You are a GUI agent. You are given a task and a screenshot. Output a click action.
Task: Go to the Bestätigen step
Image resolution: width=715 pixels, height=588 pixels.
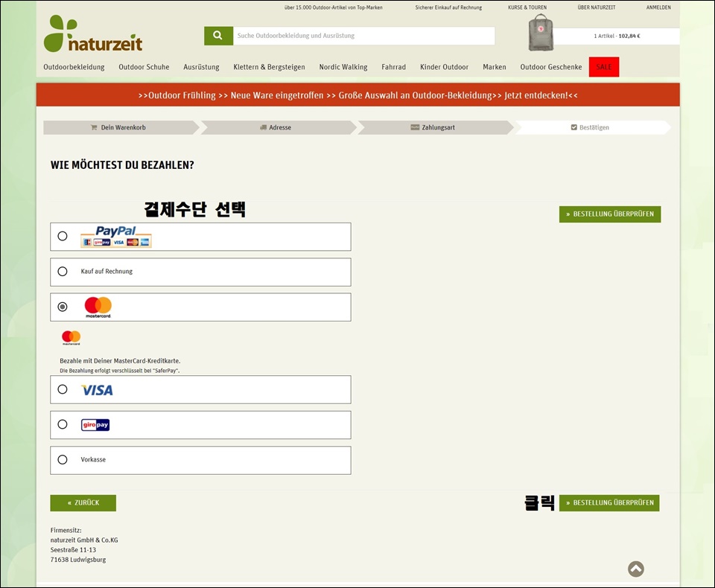click(x=593, y=127)
